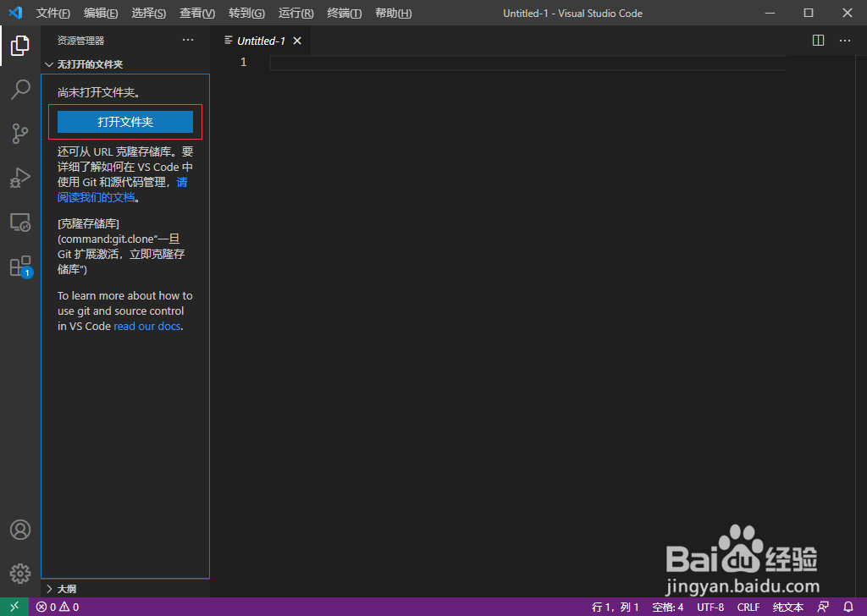
Task: Change encoding via UTF-8 status item
Action: point(710,608)
